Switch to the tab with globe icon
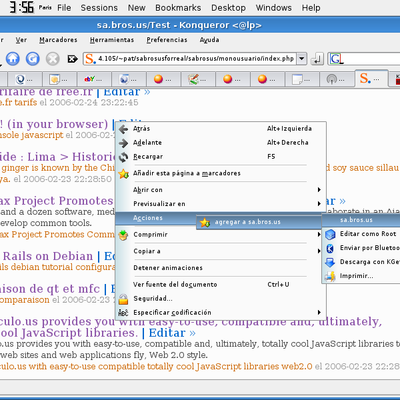The width and height of the screenshot is (400, 400). [128, 79]
